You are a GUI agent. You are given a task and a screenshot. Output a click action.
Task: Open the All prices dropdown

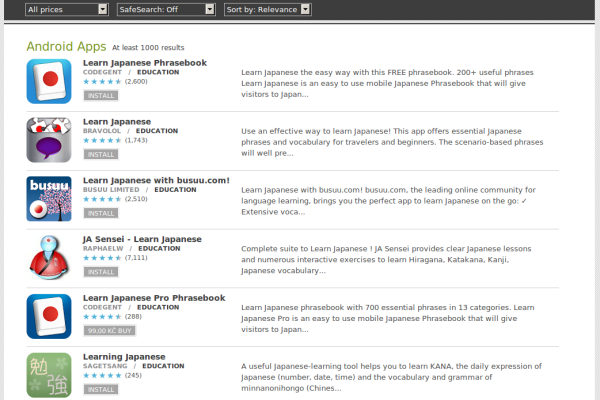click(x=66, y=9)
